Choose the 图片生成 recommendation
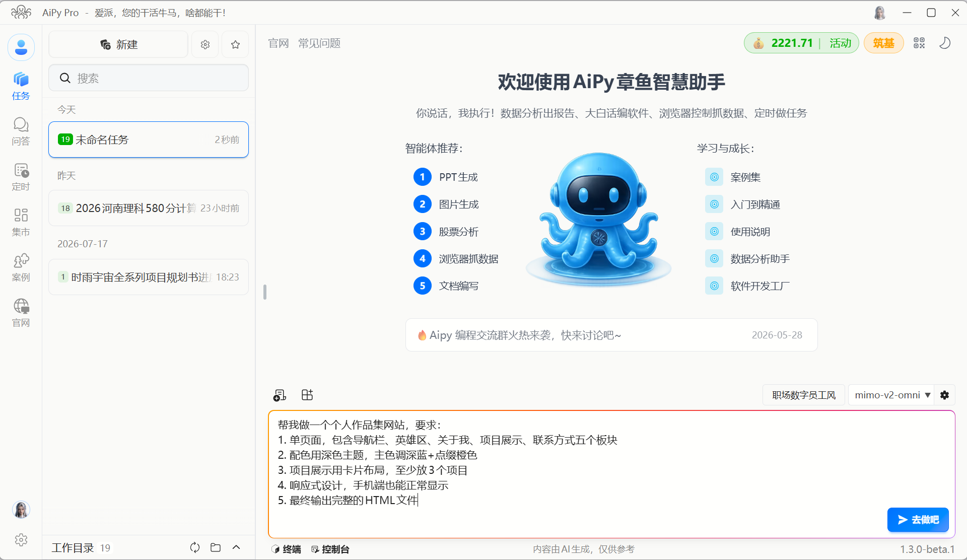Image resolution: width=967 pixels, height=560 pixels. tap(446, 204)
